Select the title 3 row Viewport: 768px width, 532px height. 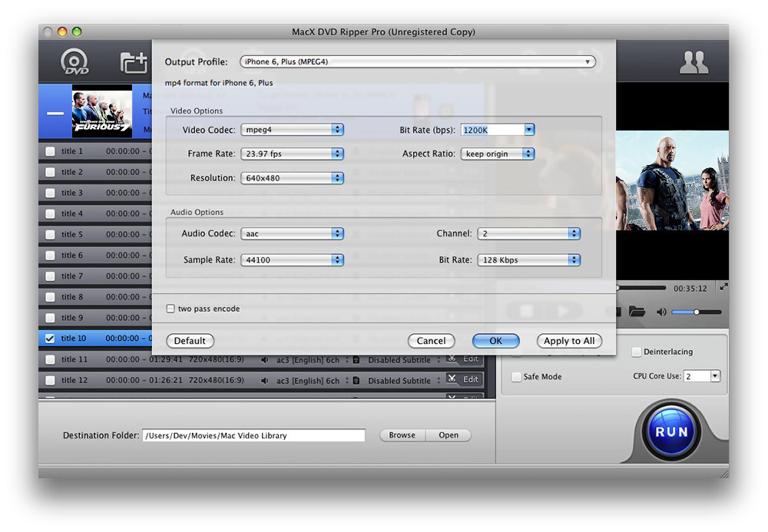[x=95, y=193]
